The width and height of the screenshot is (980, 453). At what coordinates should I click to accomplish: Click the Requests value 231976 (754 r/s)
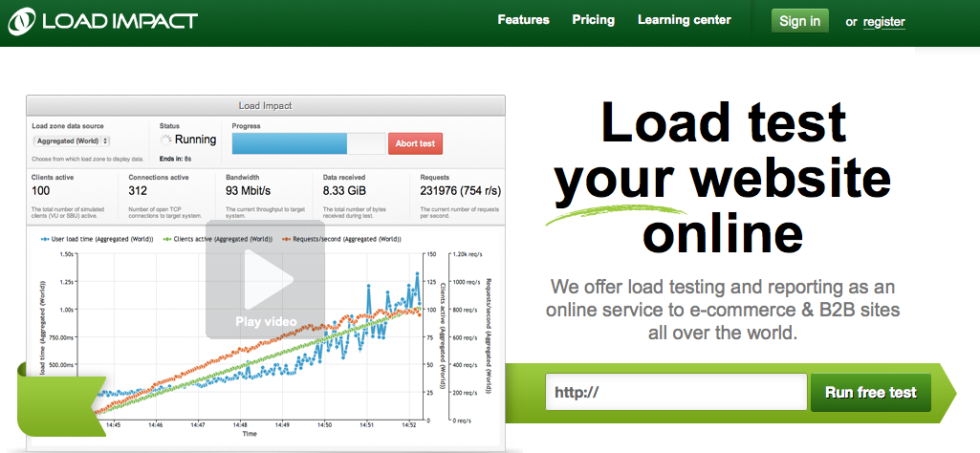[460, 191]
